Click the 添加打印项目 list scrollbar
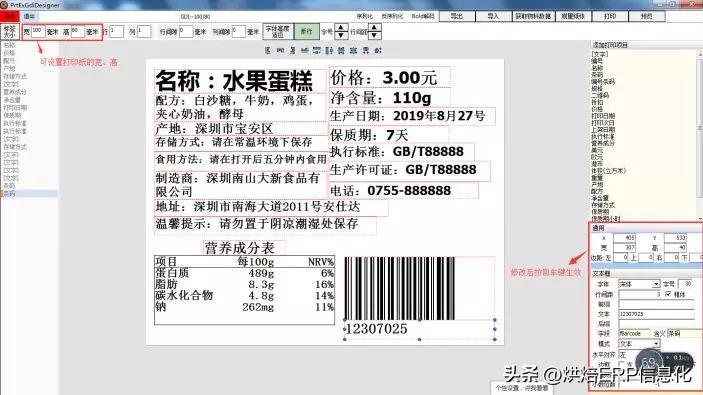Viewport: 703px width, 395px height. pyautogui.click(x=700, y=135)
